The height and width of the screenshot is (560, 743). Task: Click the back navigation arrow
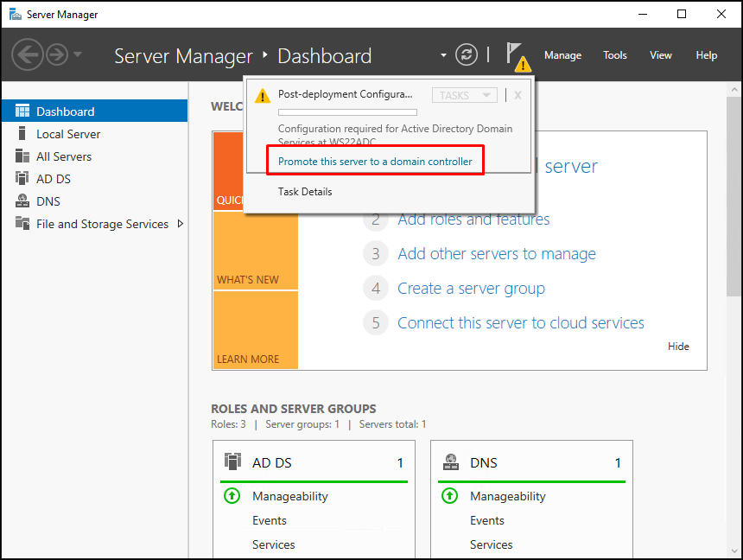28,54
